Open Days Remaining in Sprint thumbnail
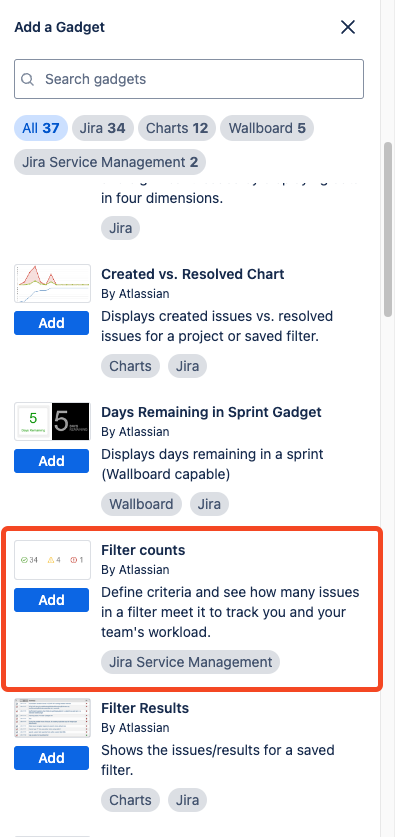 [x=52, y=422]
